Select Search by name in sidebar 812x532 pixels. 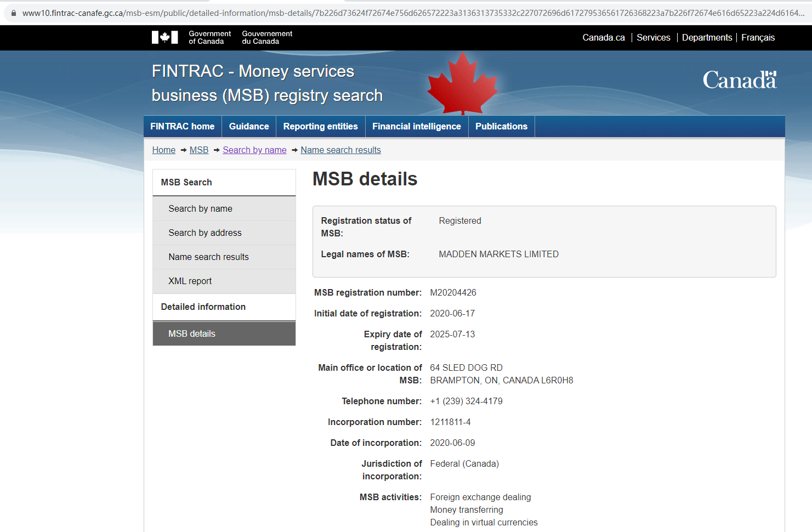224,208
